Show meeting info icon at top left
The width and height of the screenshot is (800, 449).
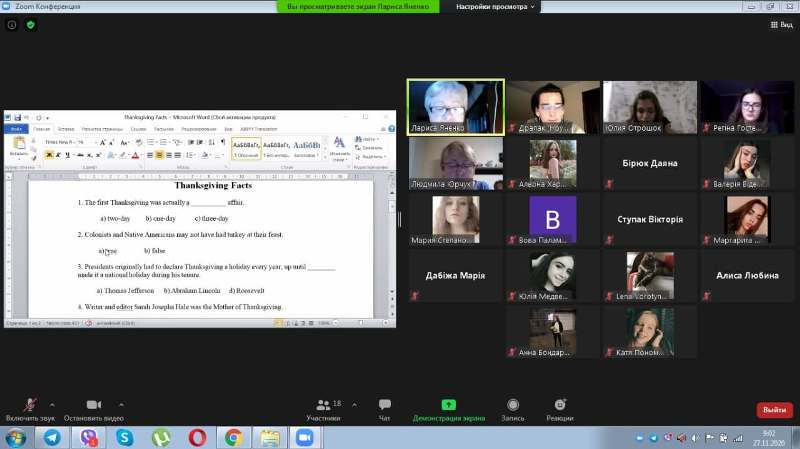click(12, 24)
